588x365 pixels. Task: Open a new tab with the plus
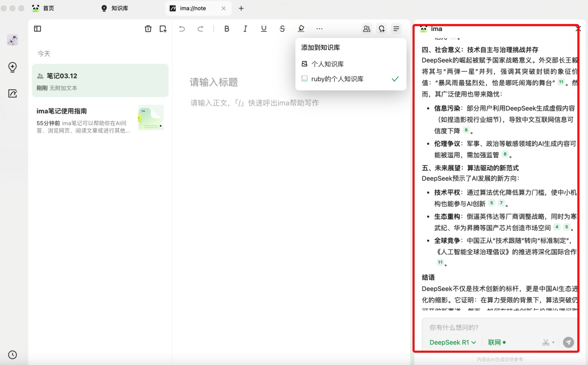click(x=241, y=8)
